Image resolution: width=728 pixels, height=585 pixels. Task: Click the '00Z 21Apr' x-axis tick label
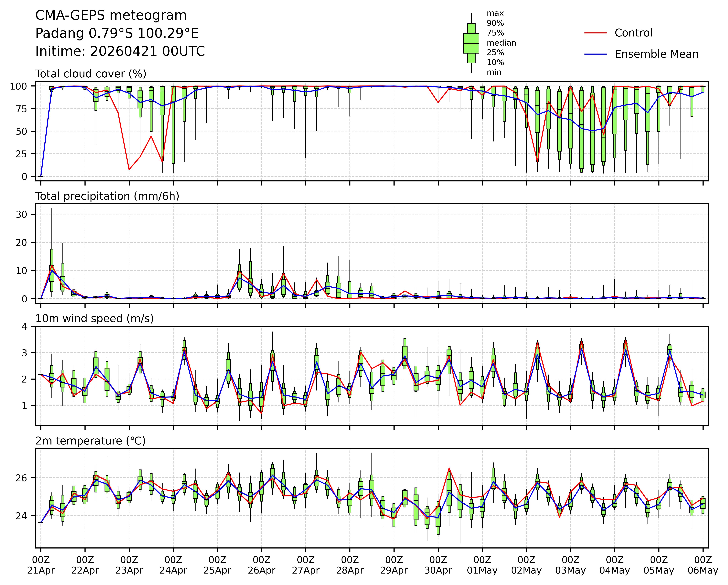41,565
